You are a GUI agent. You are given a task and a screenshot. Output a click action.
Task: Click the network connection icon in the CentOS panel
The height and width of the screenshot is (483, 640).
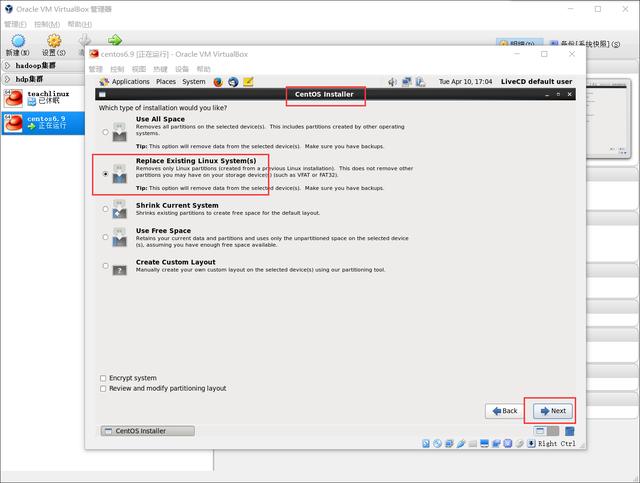[407, 82]
